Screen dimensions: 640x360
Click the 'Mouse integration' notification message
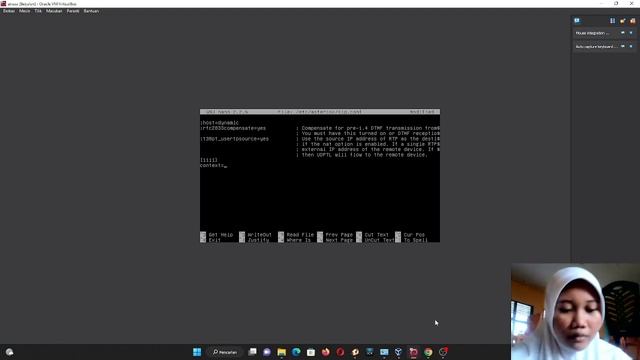592,33
